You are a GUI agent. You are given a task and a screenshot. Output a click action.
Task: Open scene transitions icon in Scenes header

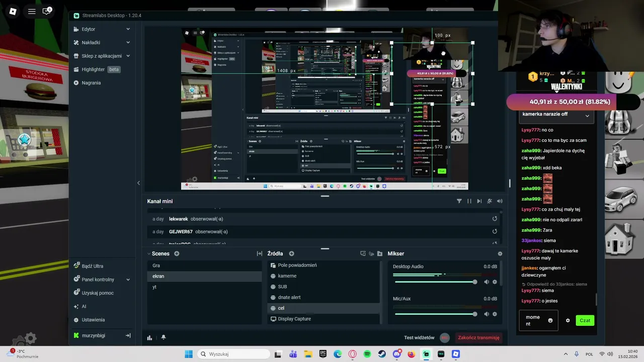click(x=260, y=254)
